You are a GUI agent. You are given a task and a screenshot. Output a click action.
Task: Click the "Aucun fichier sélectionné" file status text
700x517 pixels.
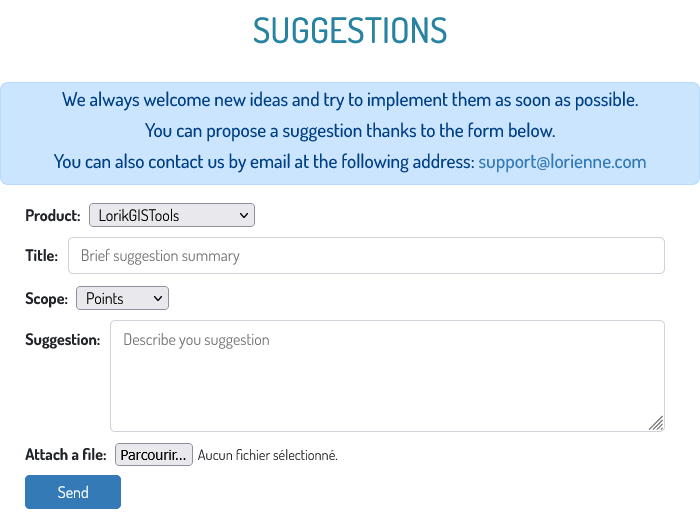pyautogui.click(x=268, y=456)
